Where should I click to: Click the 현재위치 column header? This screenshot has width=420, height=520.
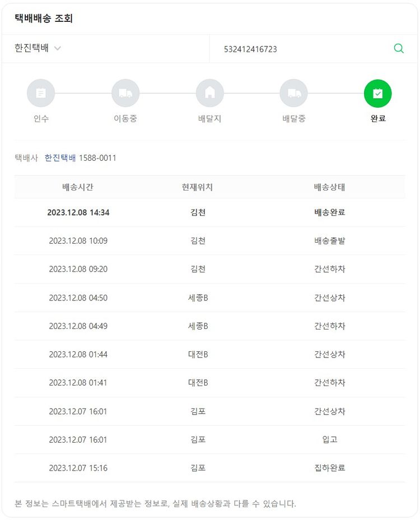[x=198, y=187]
